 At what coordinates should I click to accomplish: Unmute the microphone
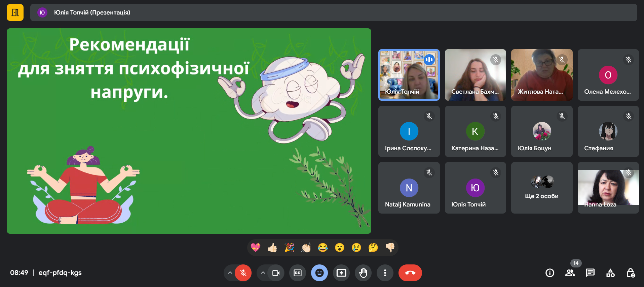pyautogui.click(x=243, y=273)
